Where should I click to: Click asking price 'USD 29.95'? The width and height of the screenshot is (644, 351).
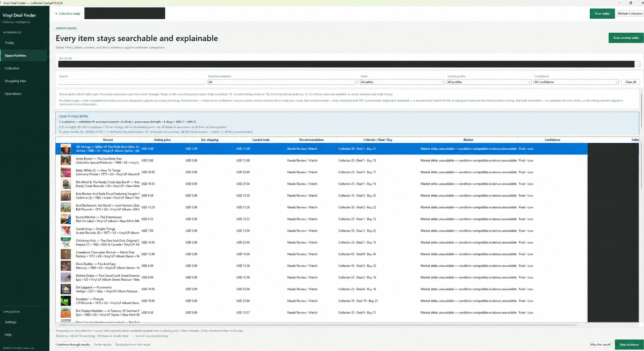(x=148, y=172)
